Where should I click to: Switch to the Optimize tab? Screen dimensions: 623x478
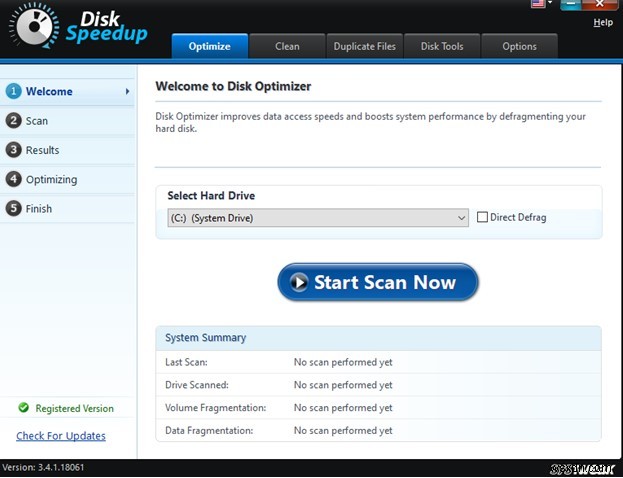coord(209,46)
